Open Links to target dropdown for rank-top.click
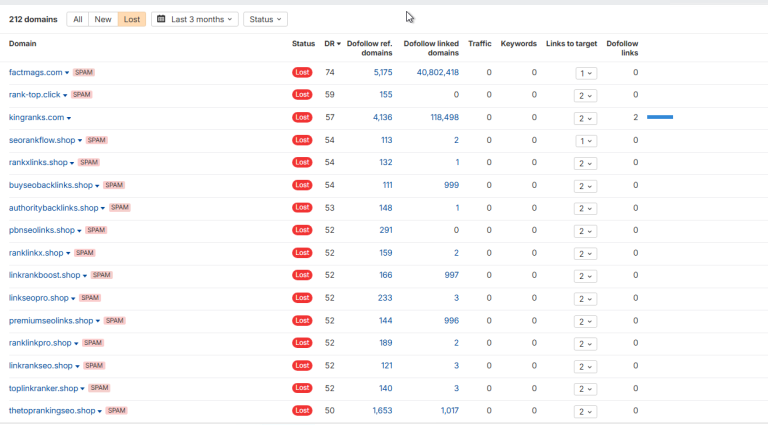The height and width of the screenshot is (425, 768). coord(585,95)
